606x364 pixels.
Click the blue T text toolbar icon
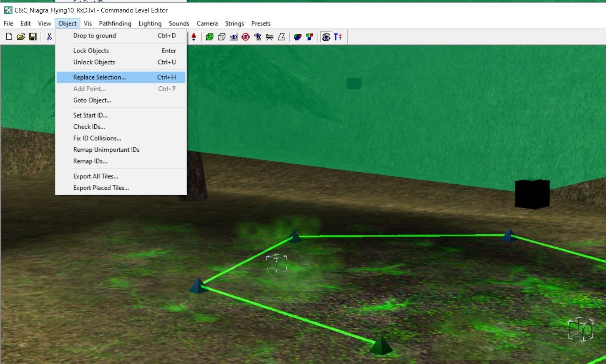[338, 37]
